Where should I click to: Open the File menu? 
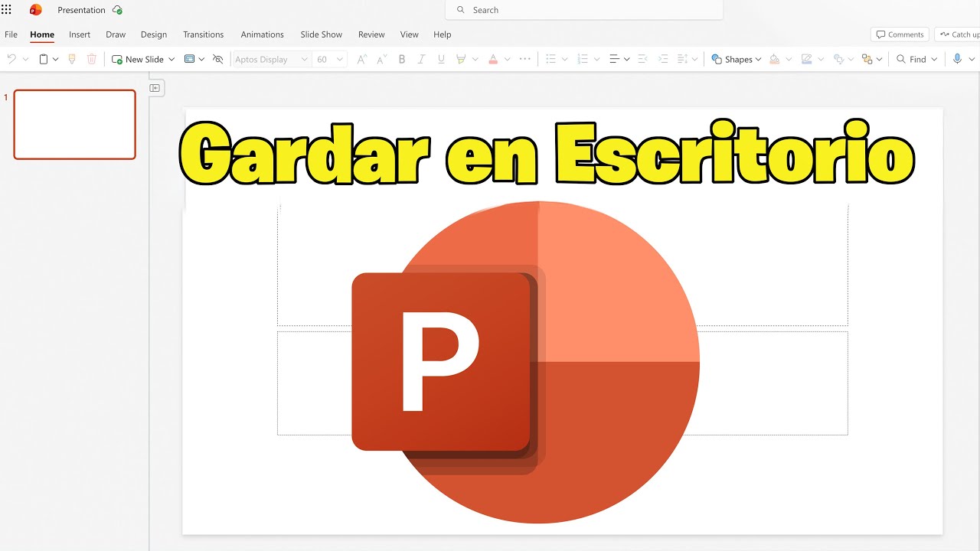(x=11, y=34)
